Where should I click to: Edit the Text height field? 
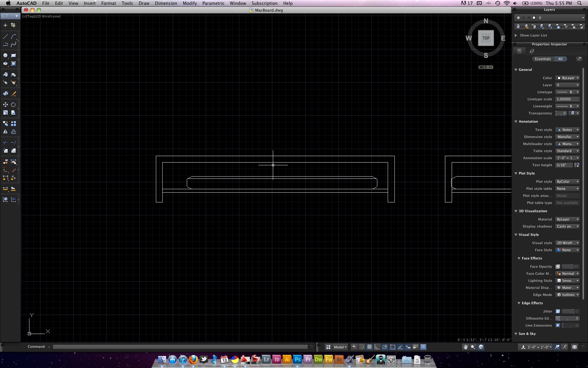pos(564,165)
